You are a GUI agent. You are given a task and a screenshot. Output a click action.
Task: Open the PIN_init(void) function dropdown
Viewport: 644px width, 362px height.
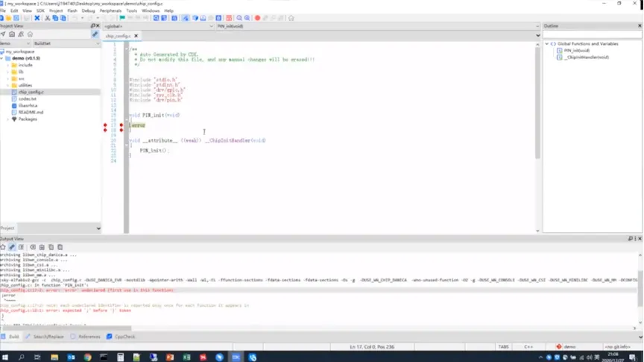pyautogui.click(x=378, y=26)
